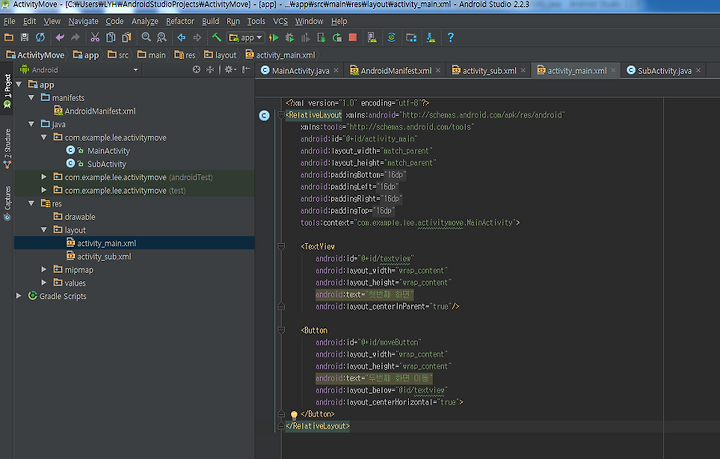Select activity_sub.xml in the project tree
The height and width of the screenshot is (459, 720).
pyautogui.click(x=104, y=256)
